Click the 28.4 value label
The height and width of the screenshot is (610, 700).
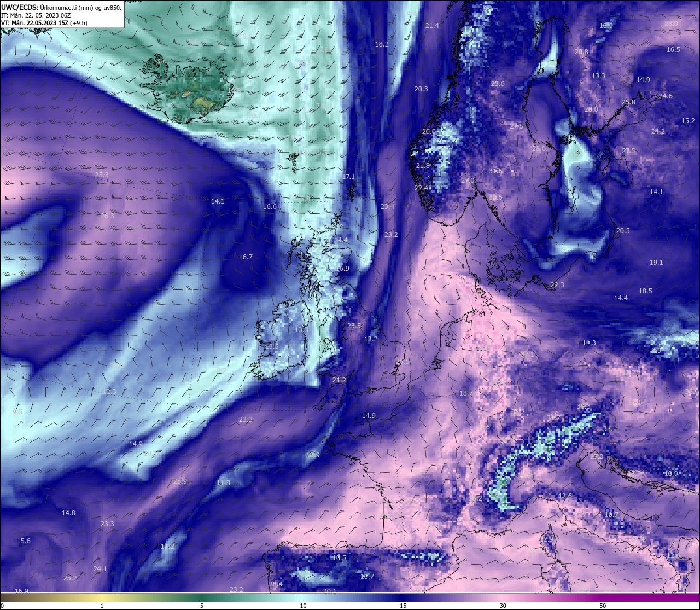(x=276, y=584)
